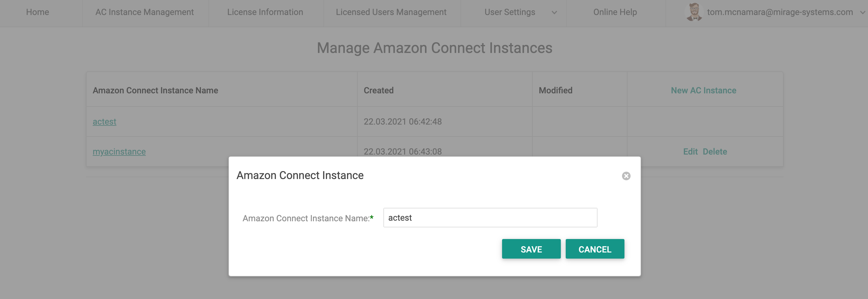
Task: Click the tom.mcnamara@mirage-systems.com account name
Action: point(780,12)
